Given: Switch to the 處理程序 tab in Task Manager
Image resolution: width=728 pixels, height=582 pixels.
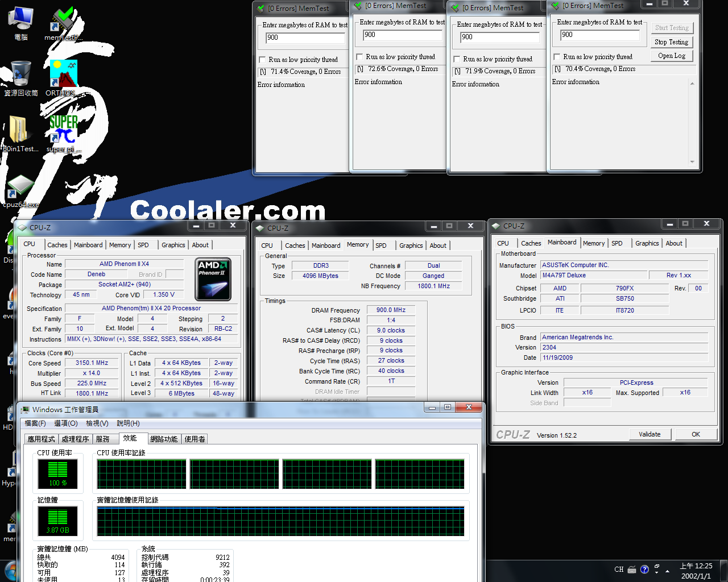Looking at the screenshot, I should tap(75, 439).
